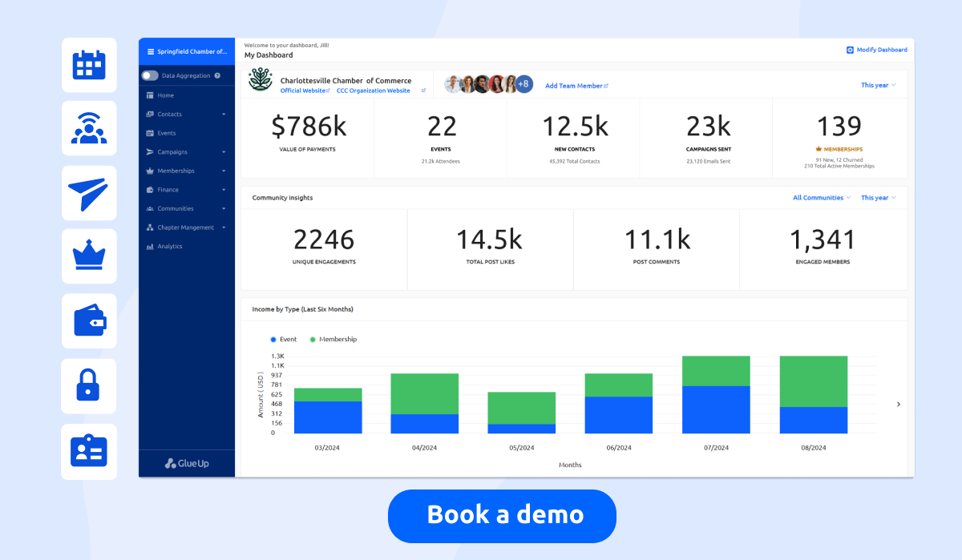Click the ID badge icon tile
Screen dimensions: 962x560
pos(89,451)
